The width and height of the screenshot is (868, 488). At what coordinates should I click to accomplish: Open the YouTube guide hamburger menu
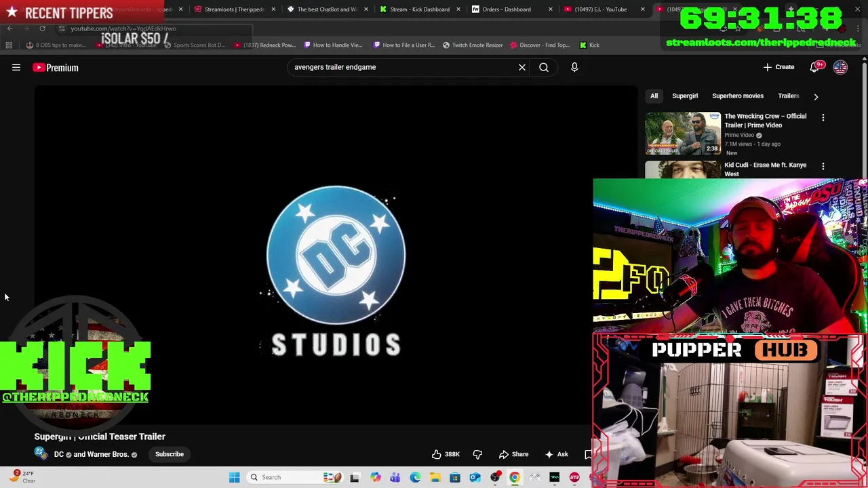(x=16, y=67)
